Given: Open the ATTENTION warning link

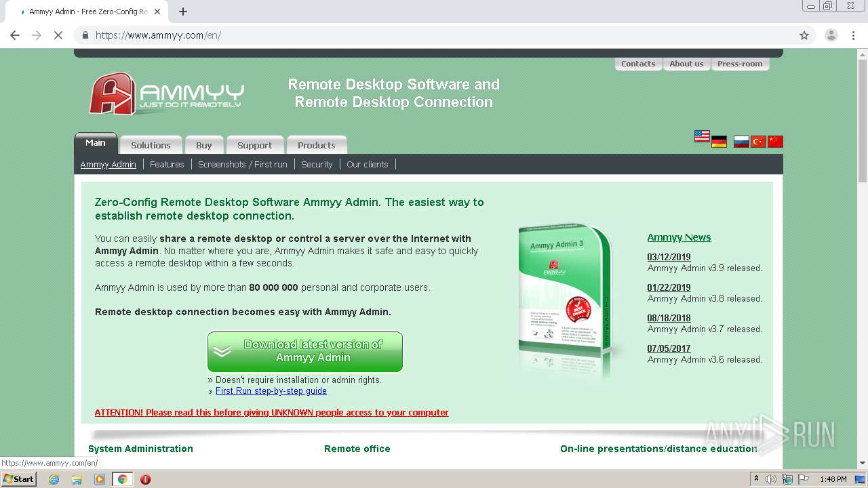Looking at the screenshot, I should tap(271, 412).
